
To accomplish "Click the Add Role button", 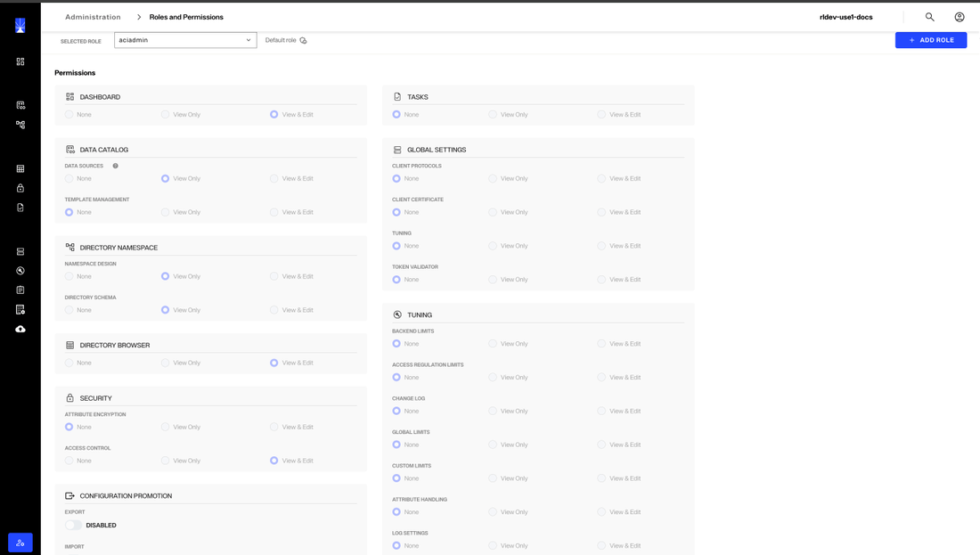I will (x=931, y=40).
